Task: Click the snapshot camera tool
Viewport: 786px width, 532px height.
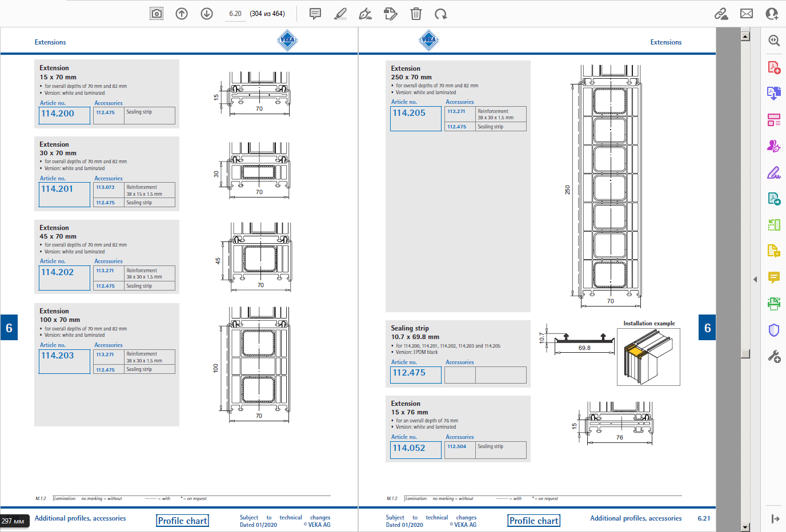Action: pos(156,14)
